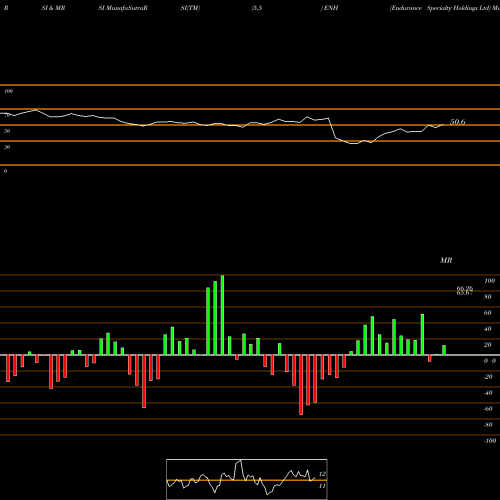
Task: Click the MR axis label -80
Action: pos(488,425)
